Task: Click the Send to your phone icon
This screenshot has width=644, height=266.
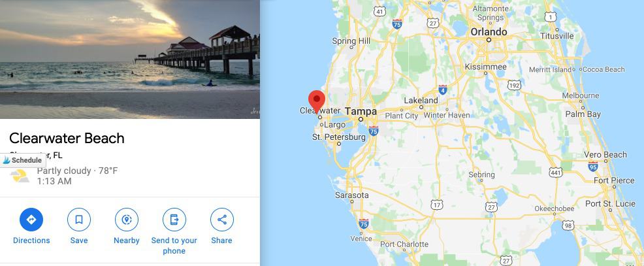Action: (x=174, y=220)
